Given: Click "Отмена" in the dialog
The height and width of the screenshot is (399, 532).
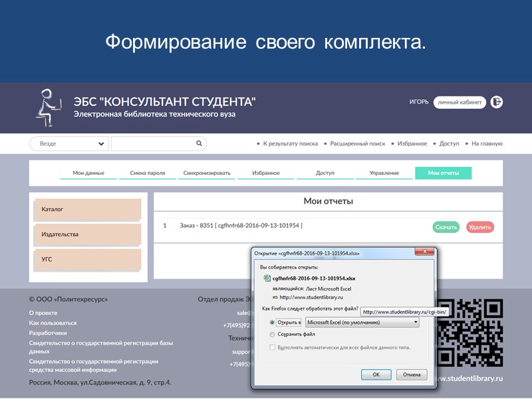Looking at the screenshot, I should (x=412, y=374).
